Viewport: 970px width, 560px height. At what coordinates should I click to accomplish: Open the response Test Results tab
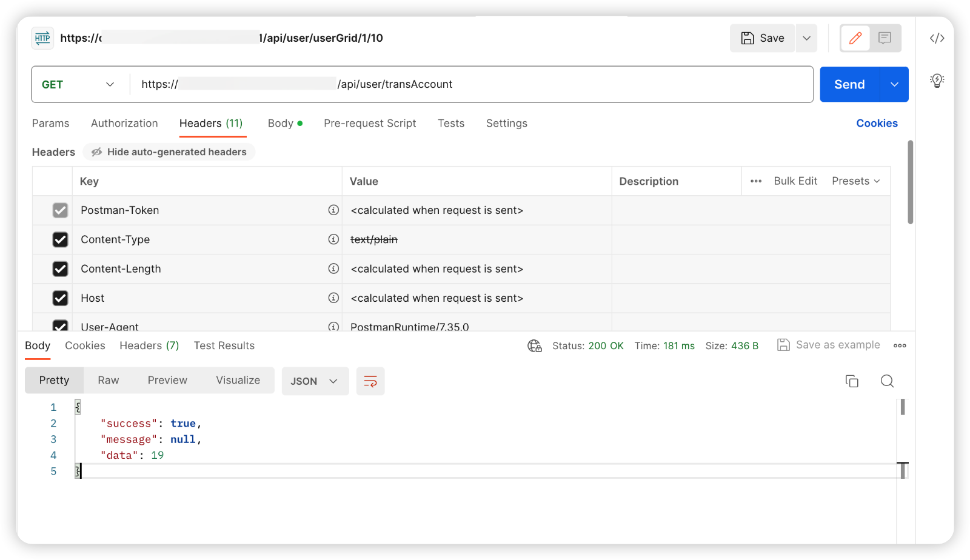coord(224,345)
